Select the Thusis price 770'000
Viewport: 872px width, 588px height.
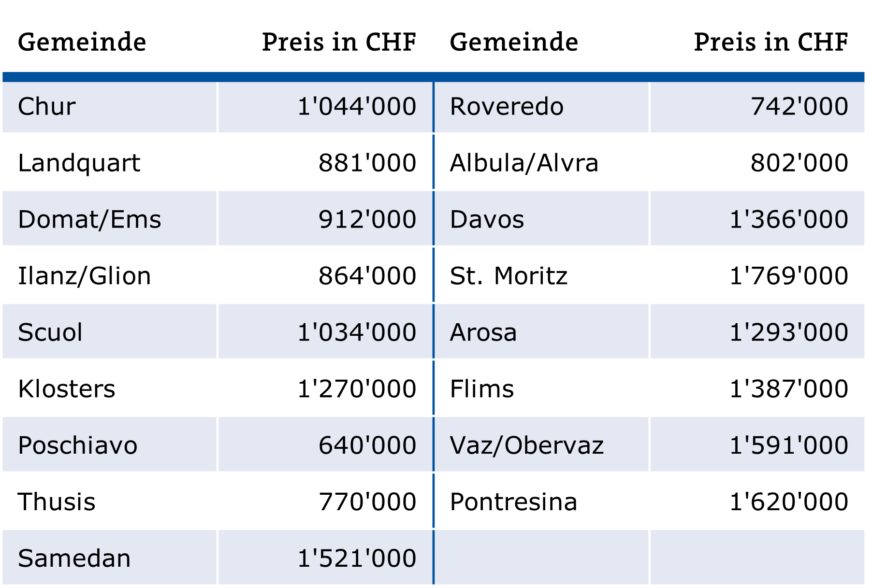pyautogui.click(x=367, y=502)
